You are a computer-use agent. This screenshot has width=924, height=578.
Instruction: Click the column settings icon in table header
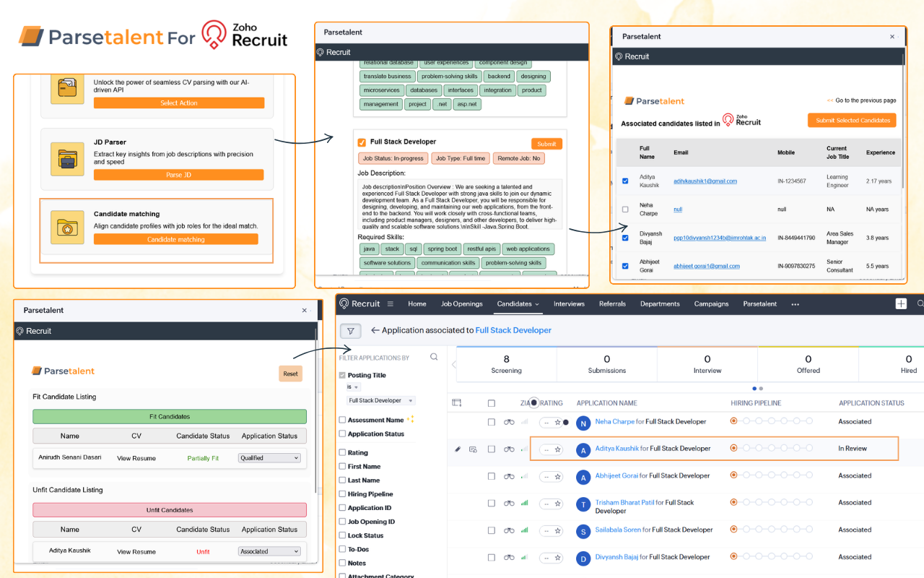(x=456, y=402)
